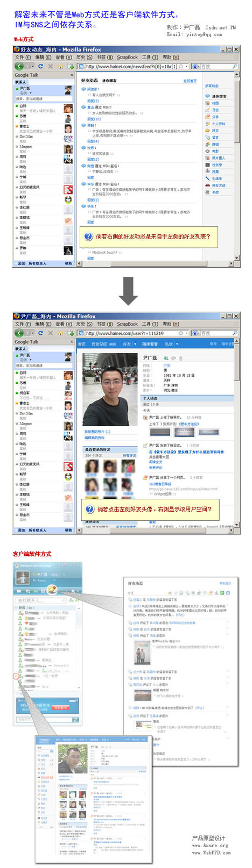Open 相册 icon in 好友动态 page sidebar
252x868 pixels.
pyautogui.click(x=207, y=103)
